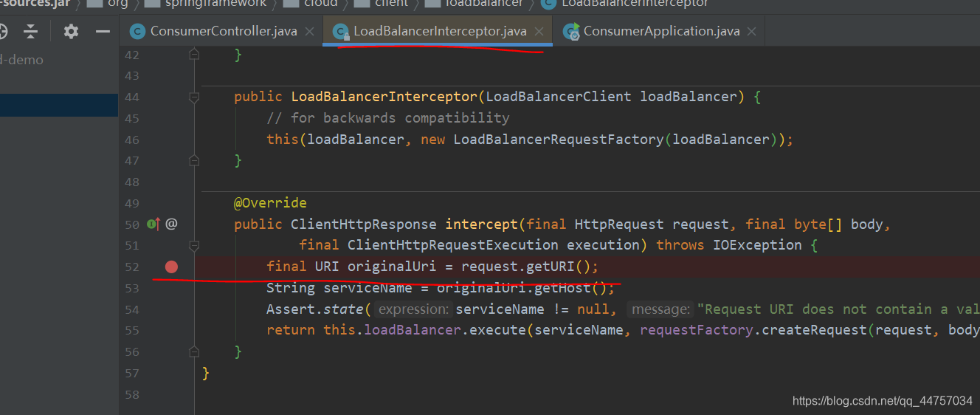Collapse the intercept method fold at line 51
Image resolution: width=980 pixels, height=415 pixels.
(194, 245)
